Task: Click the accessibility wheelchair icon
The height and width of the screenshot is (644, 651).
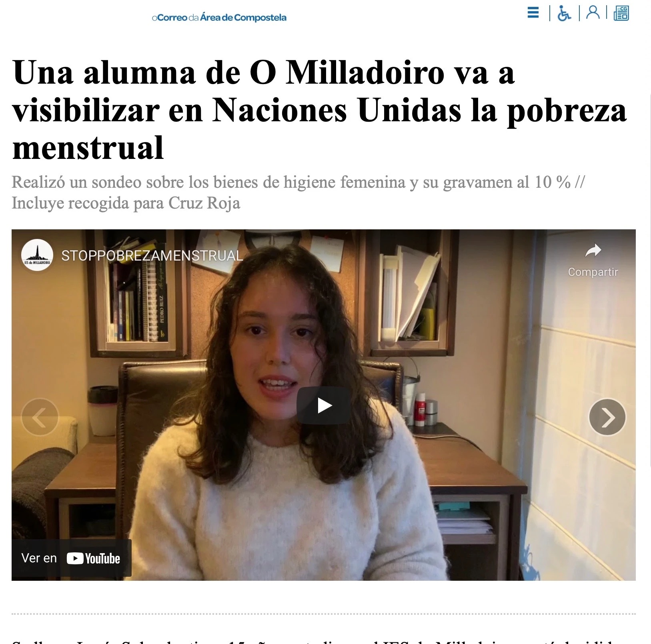Action: (564, 13)
